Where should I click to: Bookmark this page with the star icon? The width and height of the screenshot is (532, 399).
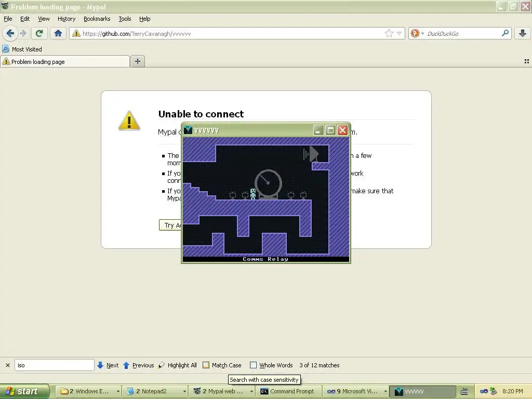(x=389, y=33)
